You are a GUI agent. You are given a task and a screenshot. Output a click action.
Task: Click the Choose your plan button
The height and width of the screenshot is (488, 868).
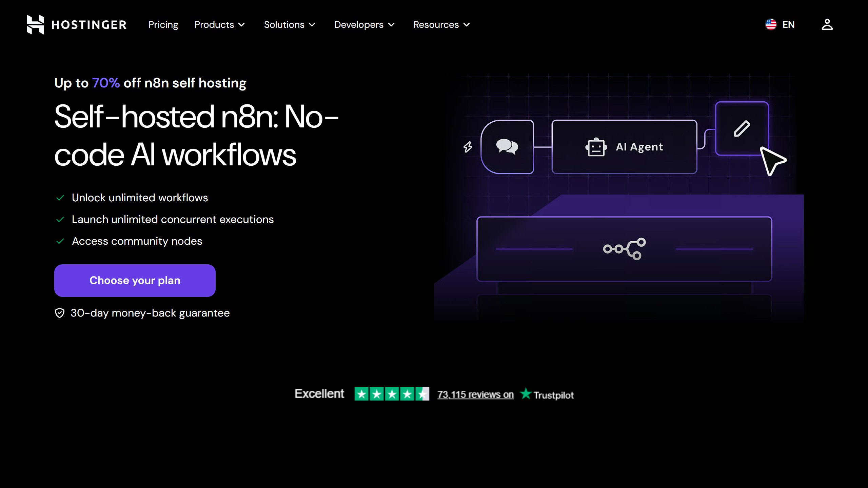point(135,281)
